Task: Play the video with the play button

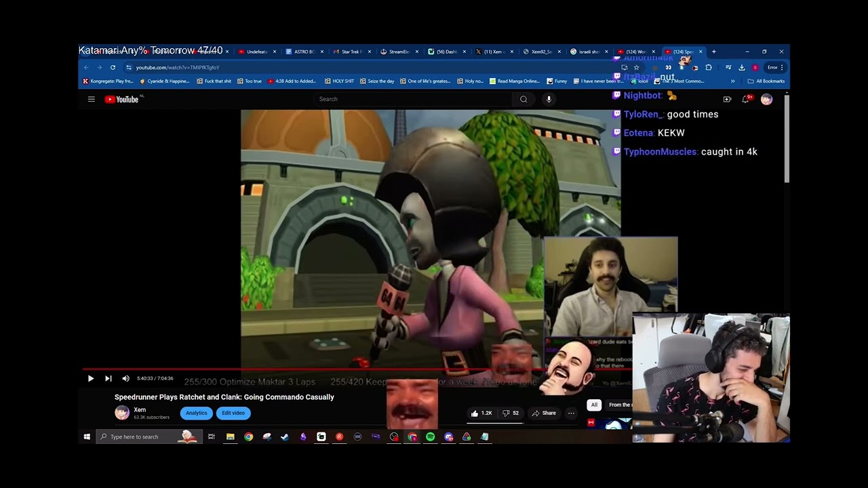Action: pos(90,378)
